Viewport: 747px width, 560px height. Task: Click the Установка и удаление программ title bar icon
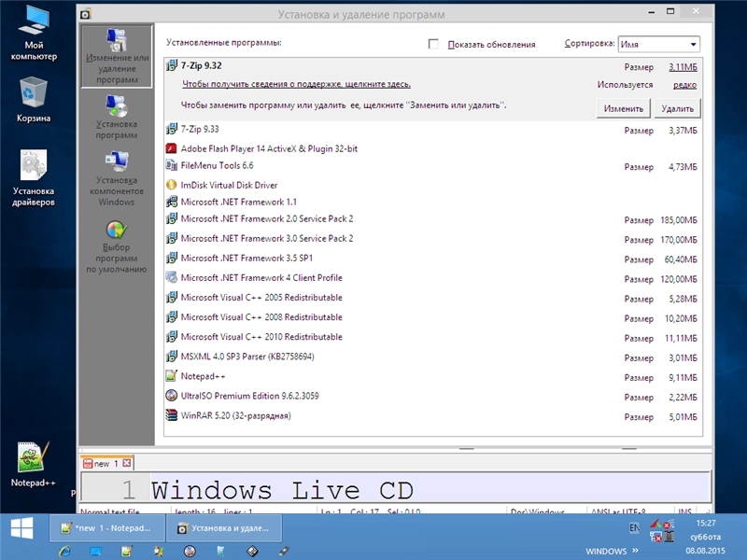(85, 14)
